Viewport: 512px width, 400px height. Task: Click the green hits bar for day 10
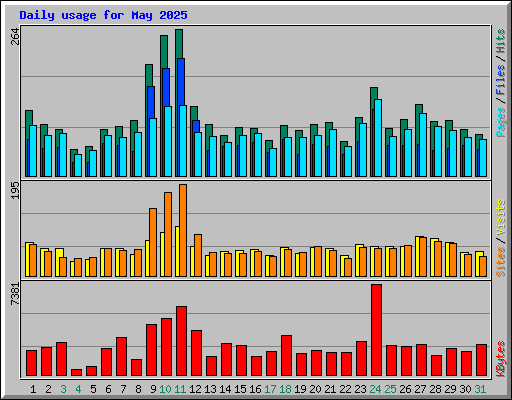pos(164,52)
